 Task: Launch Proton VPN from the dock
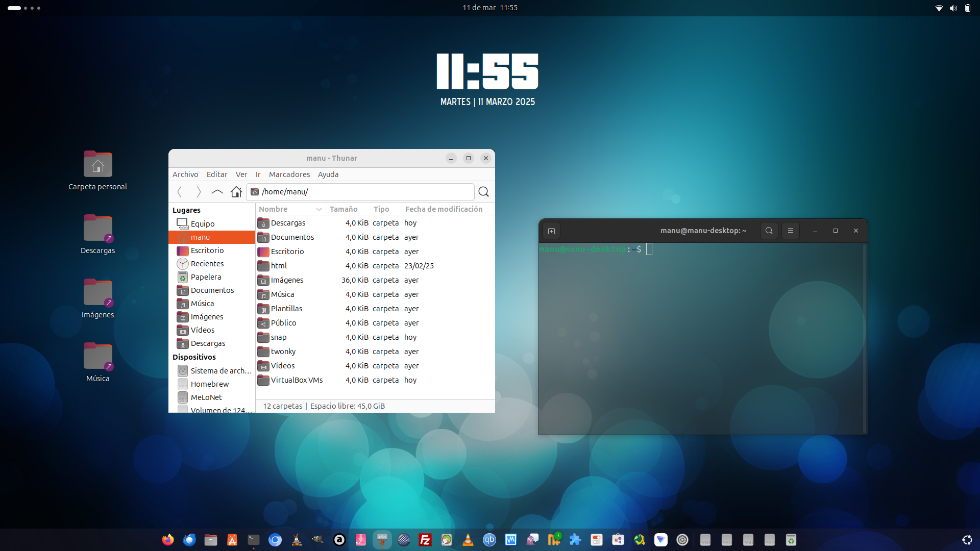pyautogui.click(x=661, y=540)
